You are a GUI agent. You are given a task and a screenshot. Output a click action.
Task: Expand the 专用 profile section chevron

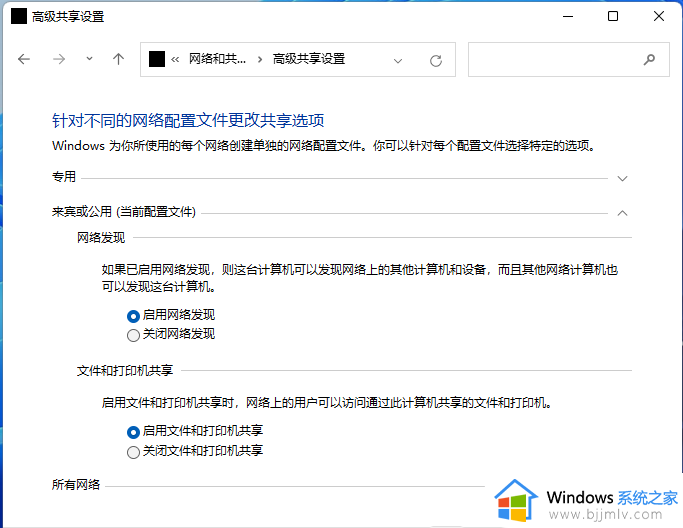(622, 179)
